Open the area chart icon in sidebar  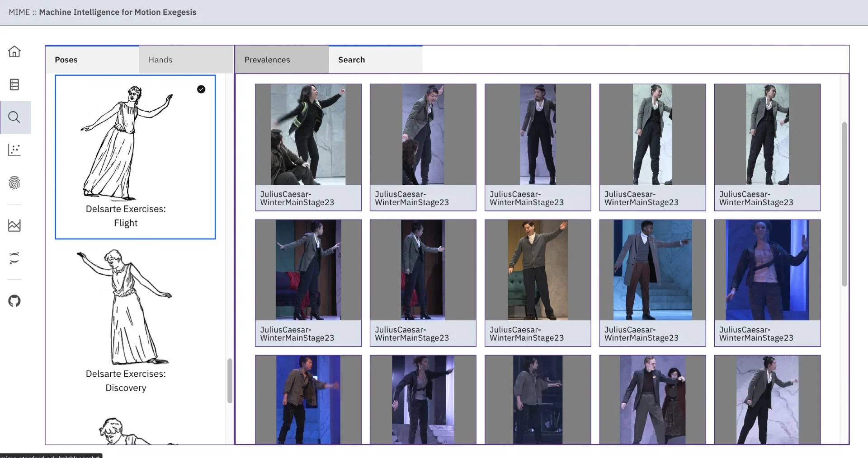tap(14, 225)
